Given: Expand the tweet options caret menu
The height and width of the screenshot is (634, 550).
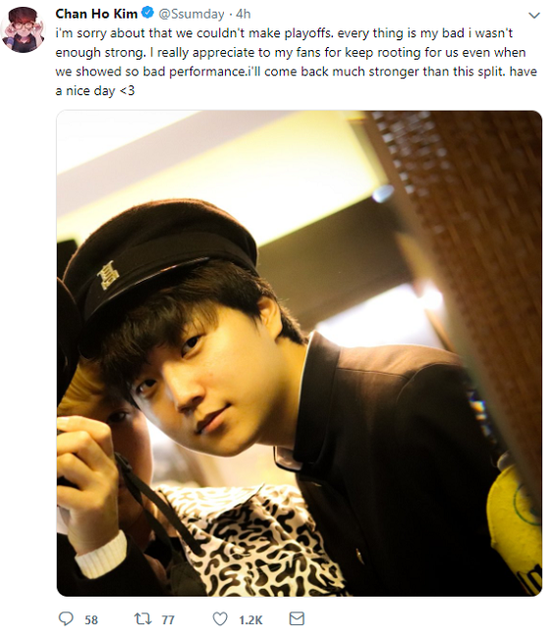Looking at the screenshot, I should coord(534,15).
